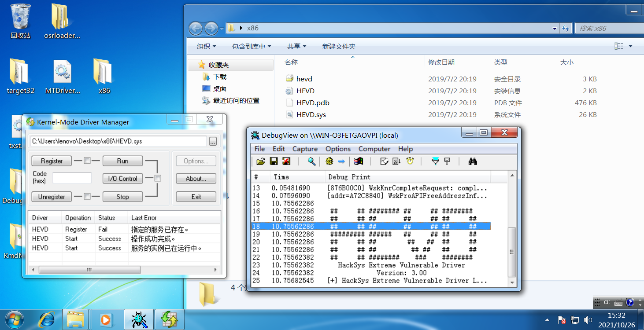The height and width of the screenshot is (330, 644).
Task: Select the HEVD.sys file in Explorer
Action: [311, 114]
